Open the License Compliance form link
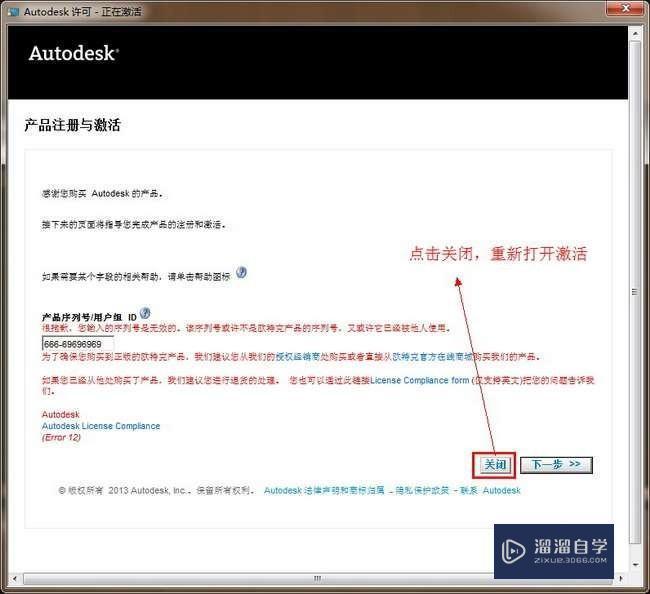This screenshot has height=594, width=650. pyautogui.click(x=420, y=380)
